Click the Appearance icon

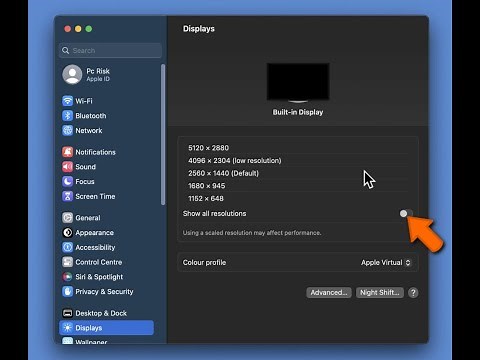click(67, 232)
